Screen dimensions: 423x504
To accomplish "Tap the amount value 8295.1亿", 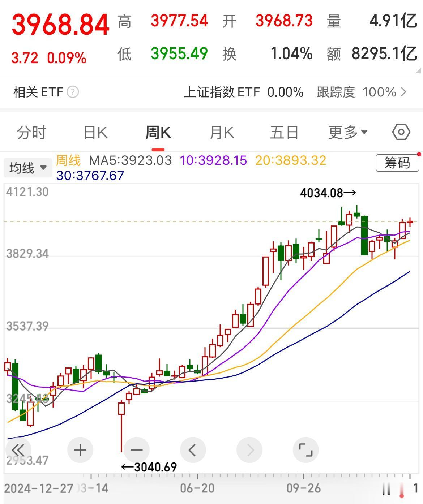I will point(385,53).
